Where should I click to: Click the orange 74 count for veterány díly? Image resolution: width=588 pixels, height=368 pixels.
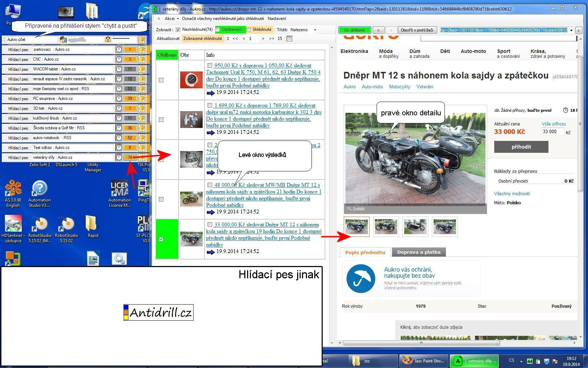pos(130,157)
